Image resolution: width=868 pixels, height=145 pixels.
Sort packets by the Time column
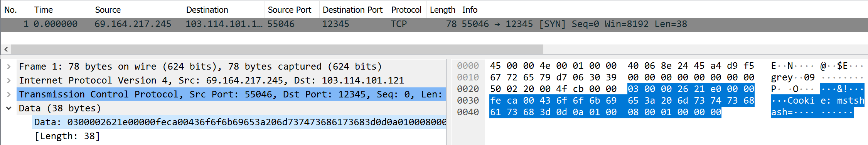click(x=61, y=10)
